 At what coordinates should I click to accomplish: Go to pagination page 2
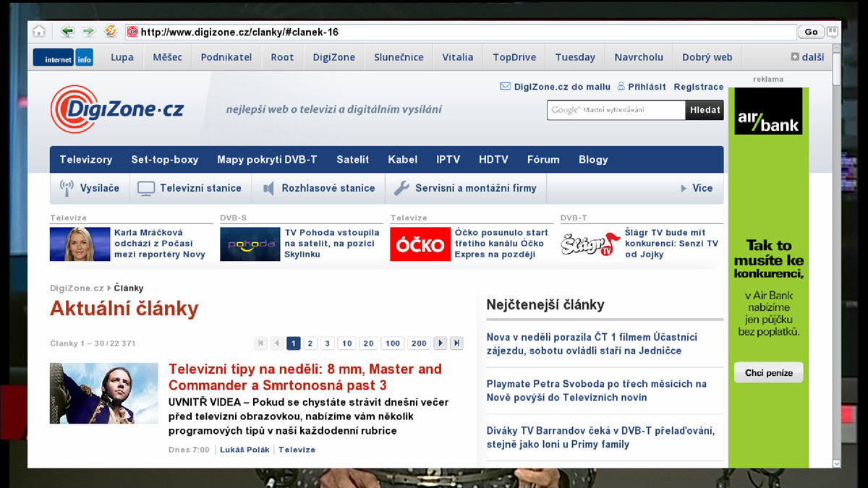coord(310,343)
